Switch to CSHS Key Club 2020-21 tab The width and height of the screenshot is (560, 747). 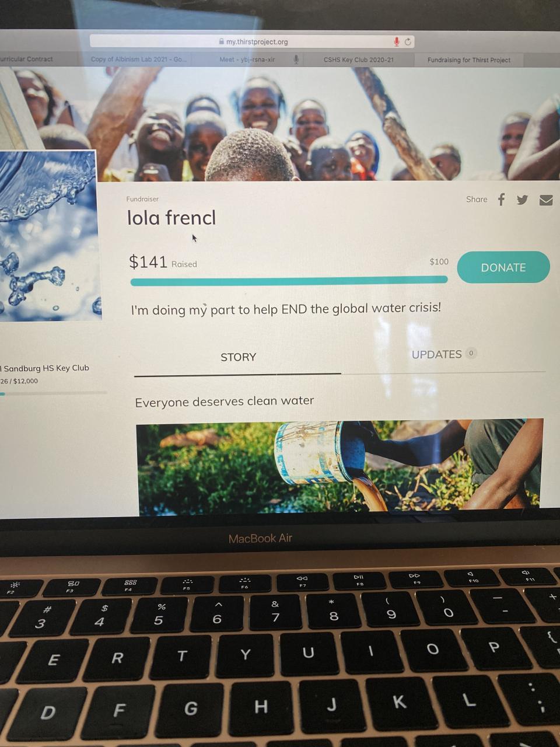click(x=358, y=60)
